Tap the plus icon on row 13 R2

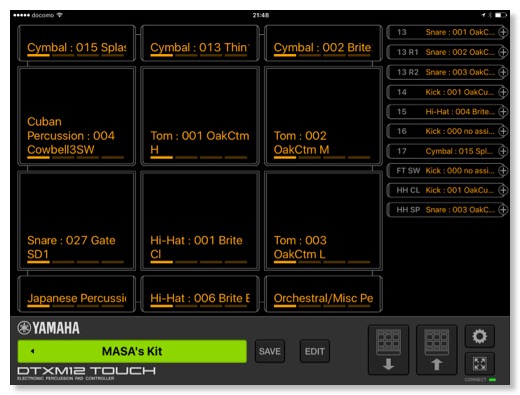pos(503,72)
